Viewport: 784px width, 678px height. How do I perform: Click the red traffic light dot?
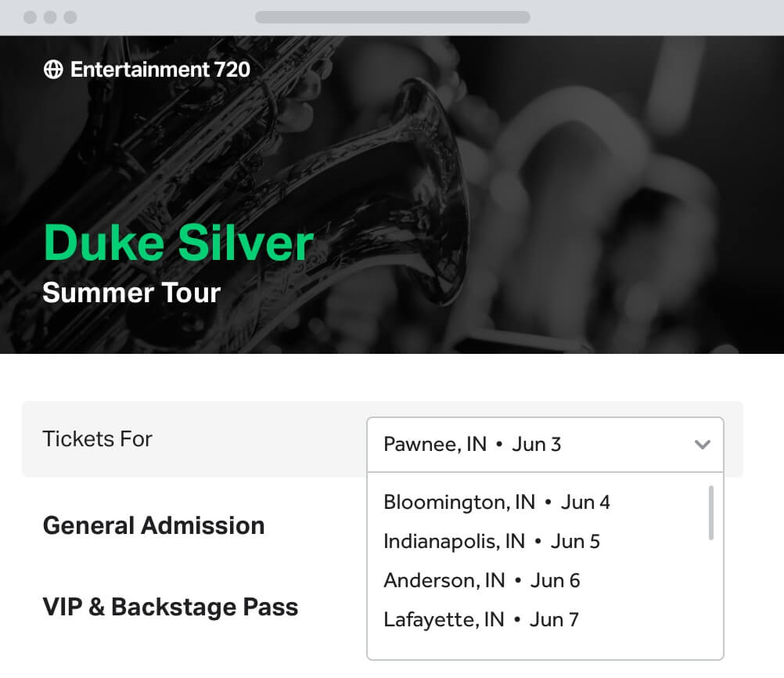(x=31, y=15)
